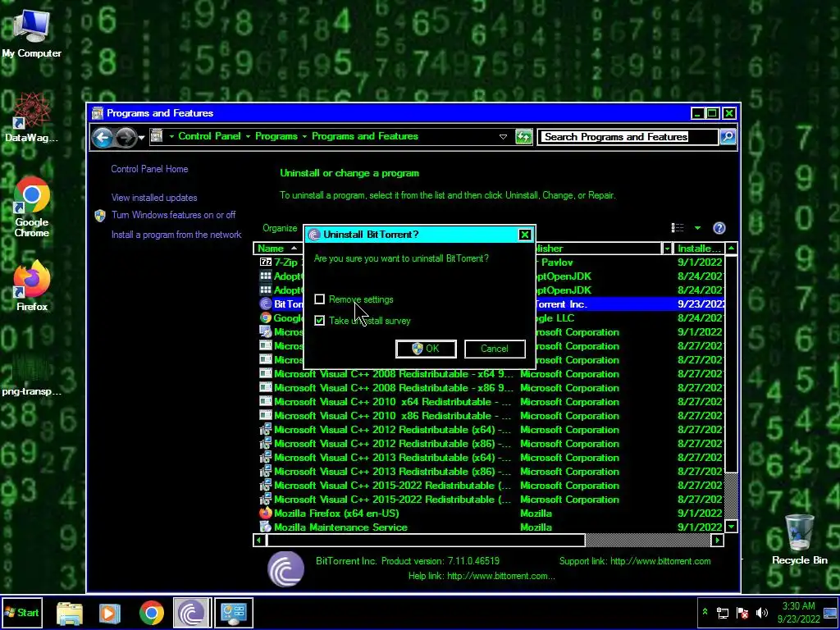Click the Mozilla Firefox list row icon

[x=266, y=514]
